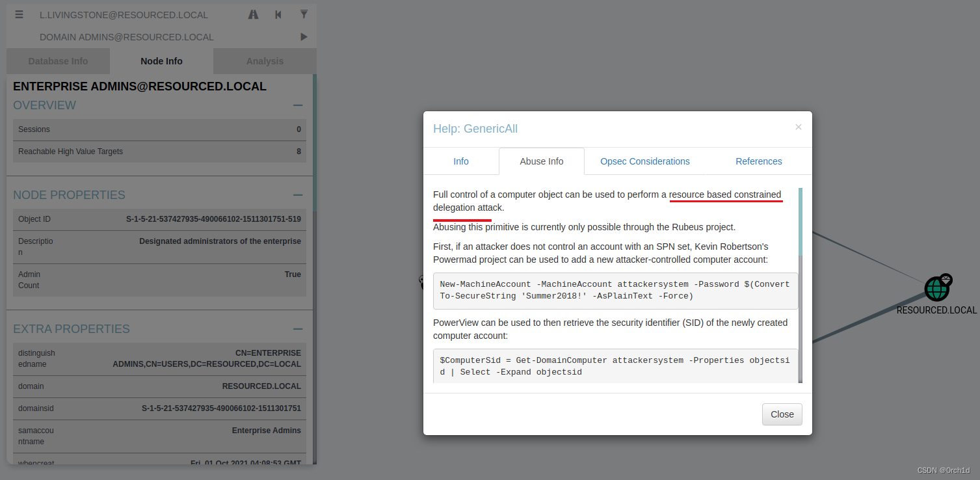
Task: Click the back arrow icon in search bar
Action: [x=278, y=14]
